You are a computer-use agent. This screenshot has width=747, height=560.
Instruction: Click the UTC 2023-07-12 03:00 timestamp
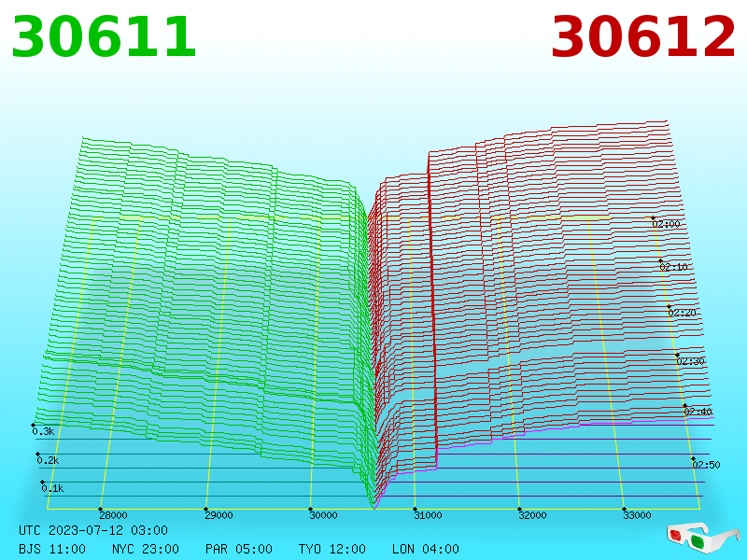click(x=93, y=530)
